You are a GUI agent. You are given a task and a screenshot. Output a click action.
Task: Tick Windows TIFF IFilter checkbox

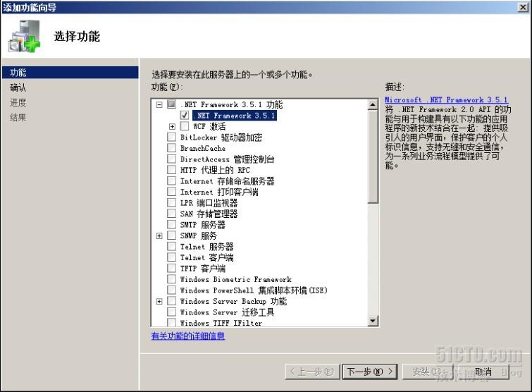(x=172, y=321)
